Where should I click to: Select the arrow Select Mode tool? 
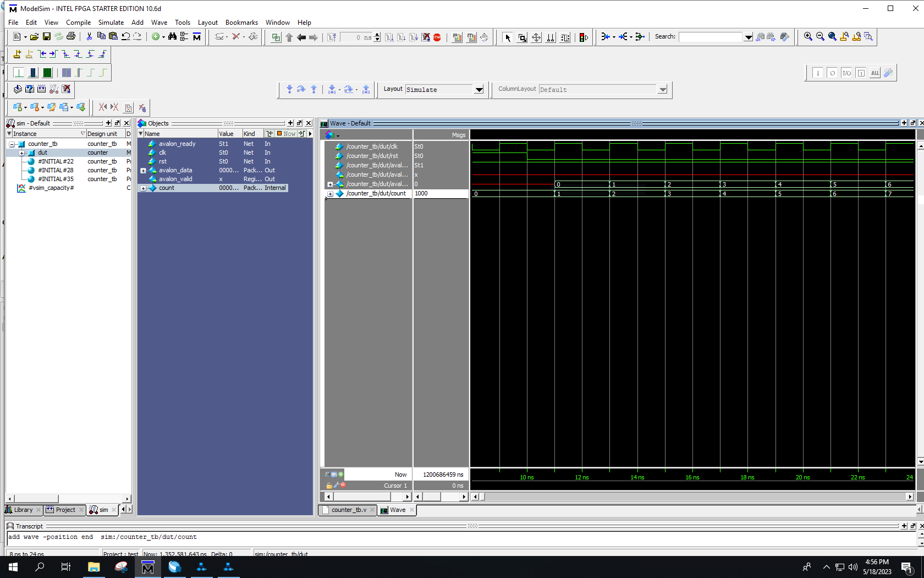tap(508, 37)
